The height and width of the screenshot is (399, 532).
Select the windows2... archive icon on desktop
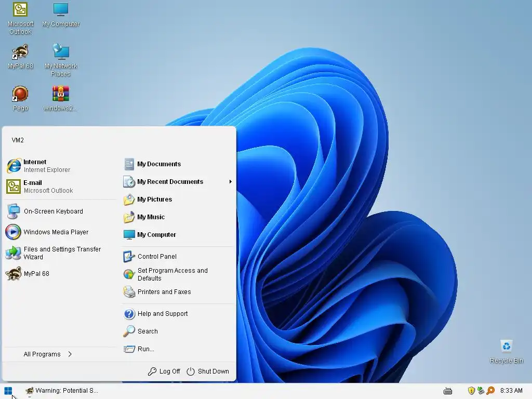click(x=60, y=98)
